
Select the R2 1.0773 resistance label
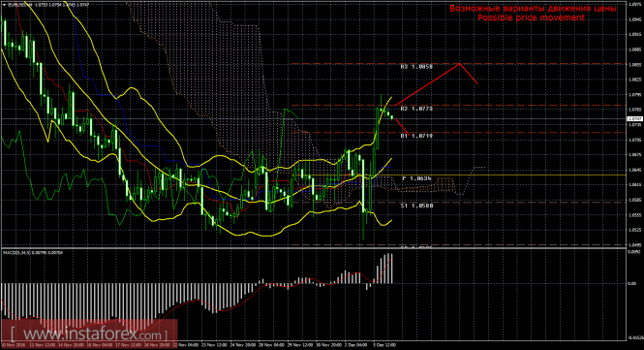pos(416,109)
